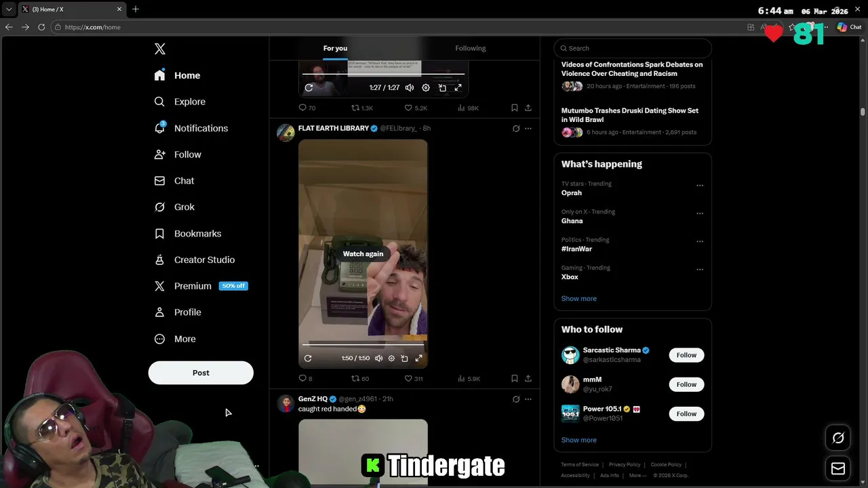Share the FLAT EARTH LIBRARY post

coord(528,378)
